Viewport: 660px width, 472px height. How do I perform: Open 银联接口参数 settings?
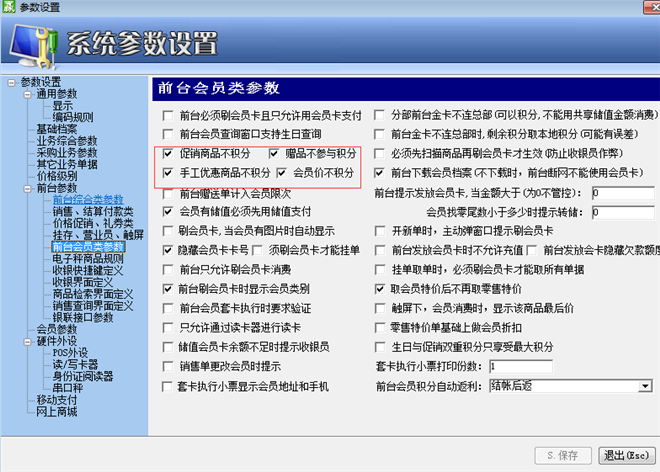83,317
